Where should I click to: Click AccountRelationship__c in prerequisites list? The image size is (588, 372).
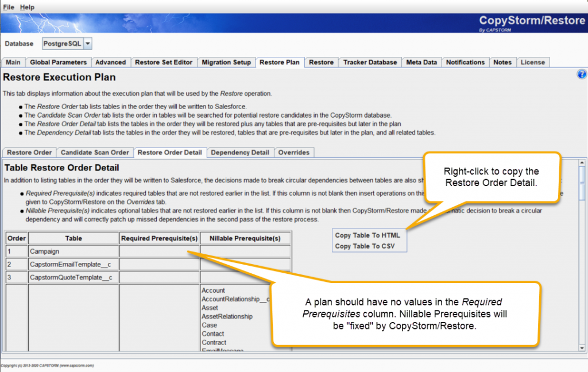(235, 299)
